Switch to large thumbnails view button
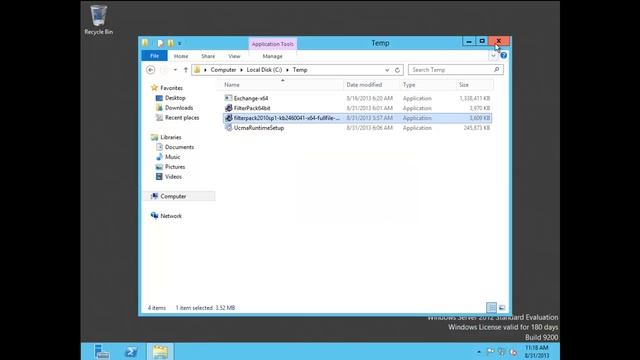 pos(502,308)
